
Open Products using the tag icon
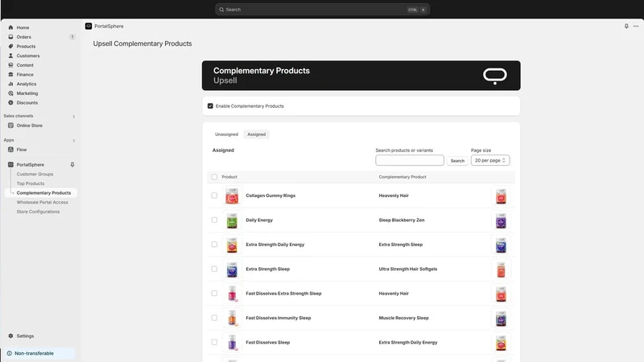(x=10, y=47)
